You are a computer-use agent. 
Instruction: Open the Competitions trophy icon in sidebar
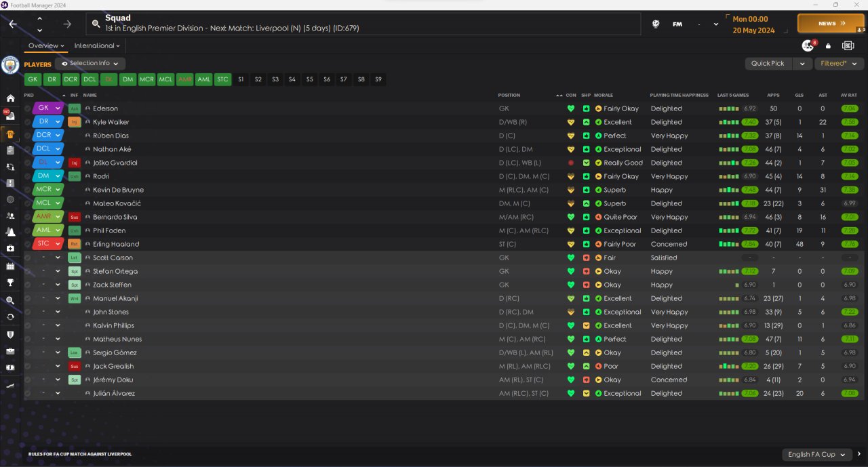point(10,283)
